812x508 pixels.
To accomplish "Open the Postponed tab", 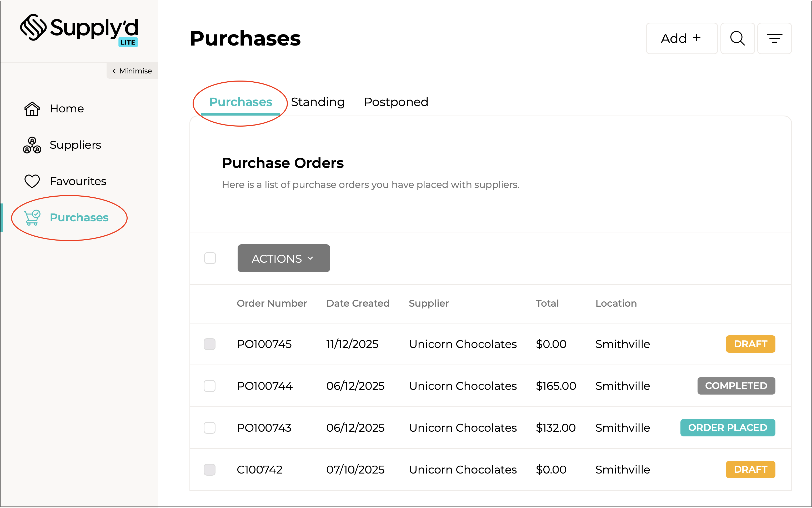I will (x=396, y=102).
